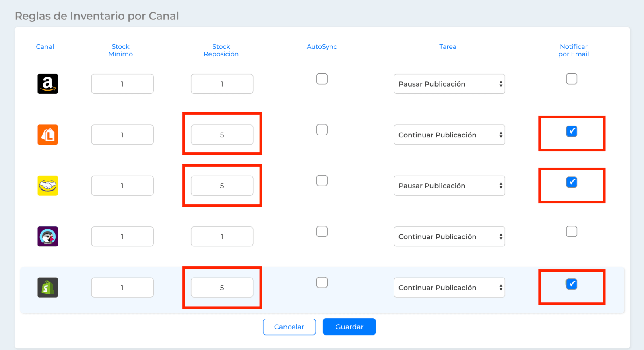644x350 pixels.
Task: Focus the PrestaShop Stock Mínimo input
Action: tap(122, 236)
